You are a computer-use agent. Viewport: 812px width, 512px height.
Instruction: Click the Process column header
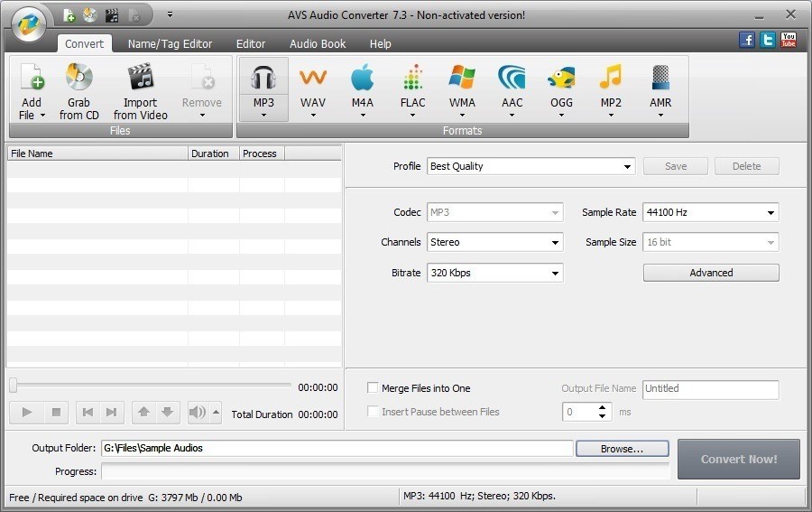pos(262,154)
